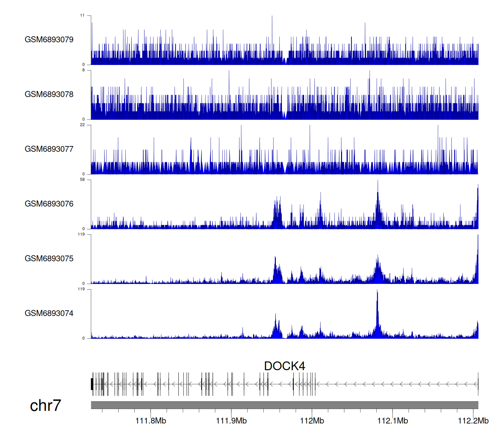
Task: Click the y-axis maximum 11 on GSM6893079
Action: pos(82,15)
